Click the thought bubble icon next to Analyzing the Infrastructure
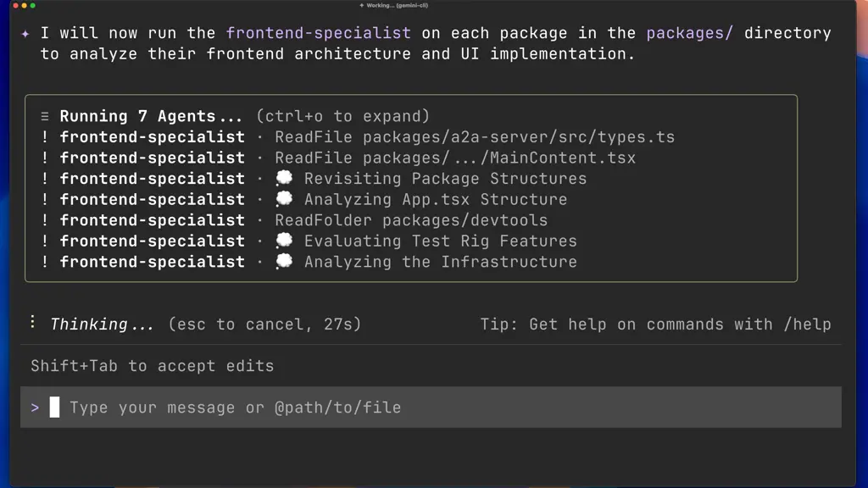Image resolution: width=868 pixels, height=488 pixels. coord(284,261)
